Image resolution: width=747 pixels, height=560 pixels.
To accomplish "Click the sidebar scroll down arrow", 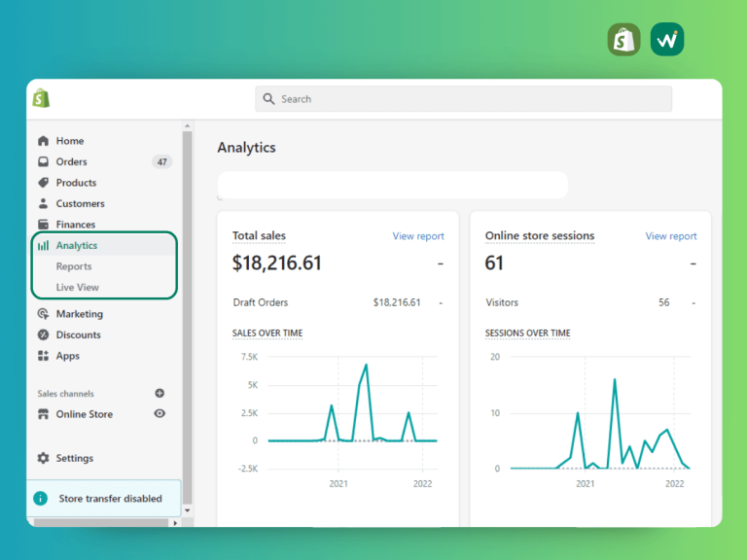I will point(187,510).
